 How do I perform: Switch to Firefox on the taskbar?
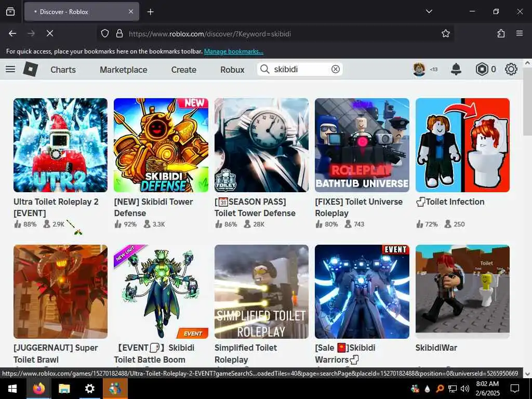(38, 389)
